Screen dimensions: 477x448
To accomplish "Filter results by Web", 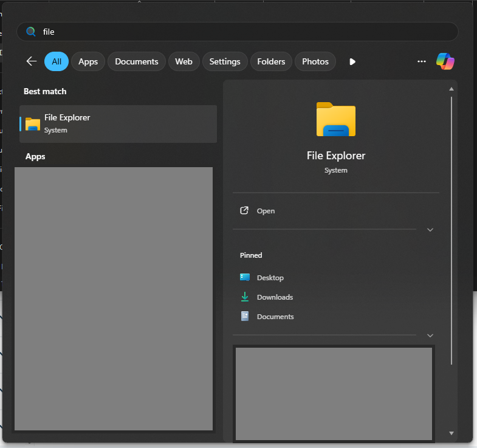I will (x=184, y=61).
